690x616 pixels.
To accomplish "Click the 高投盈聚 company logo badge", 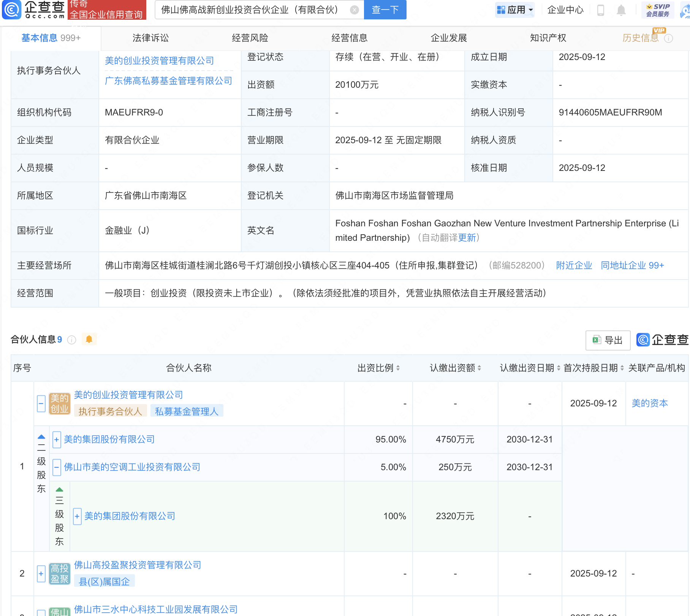I will (x=60, y=573).
